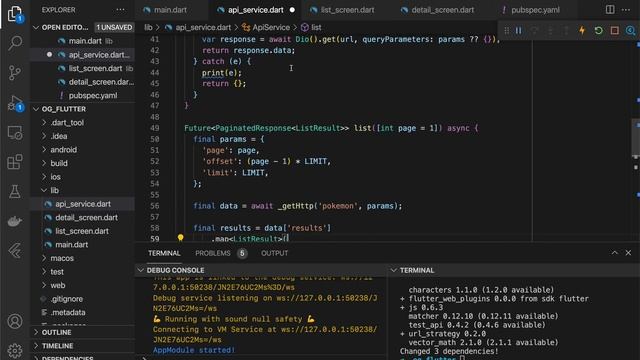Click the 1 UNSAVED badge

pos(114,27)
